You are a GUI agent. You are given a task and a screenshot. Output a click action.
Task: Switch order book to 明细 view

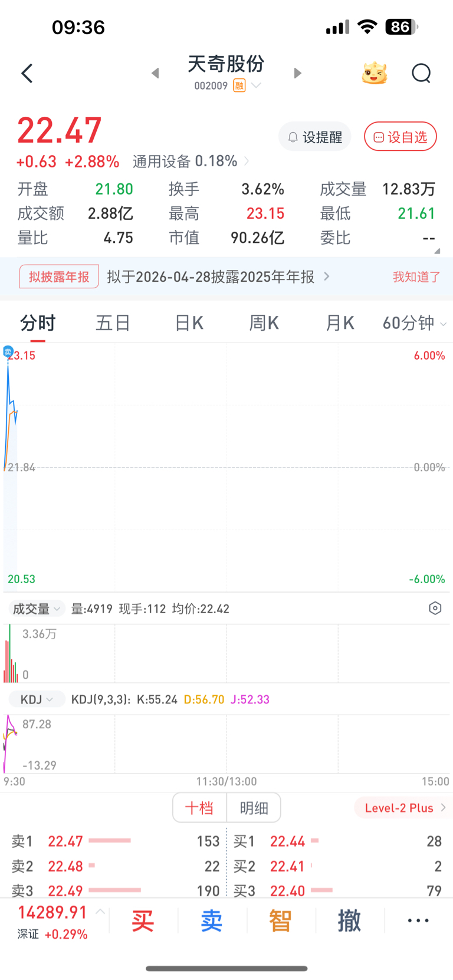coord(254,808)
